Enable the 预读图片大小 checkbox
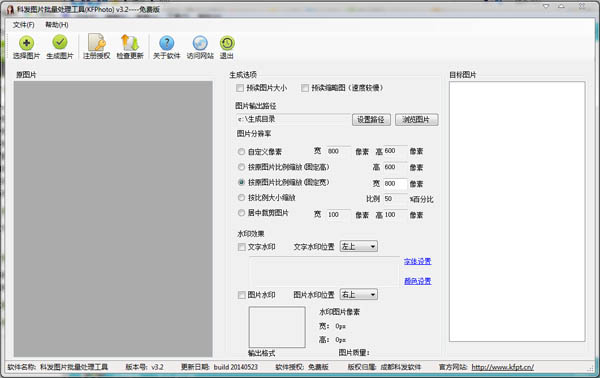The height and width of the screenshot is (378, 600). coord(240,88)
